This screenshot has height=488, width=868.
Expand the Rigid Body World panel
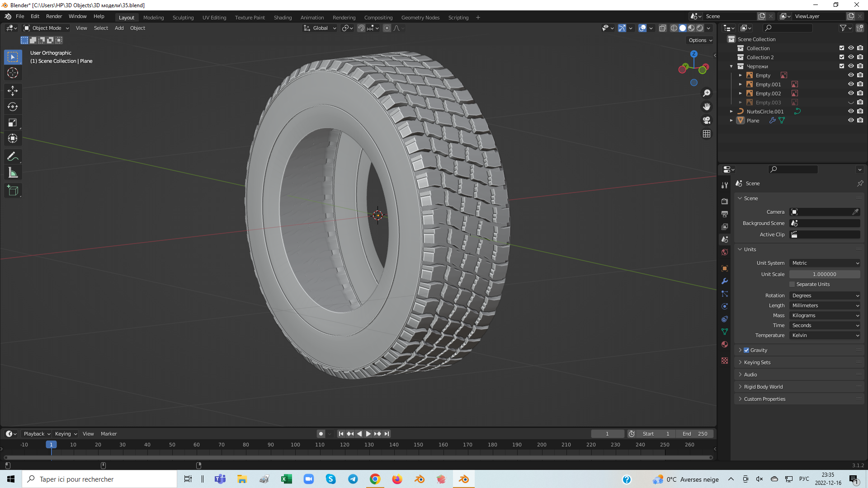point(763,387)
